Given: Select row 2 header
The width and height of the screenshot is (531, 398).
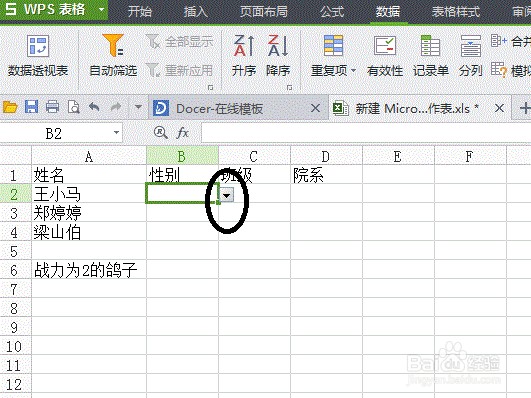Looking at the screenshot, I should point(16,194).
